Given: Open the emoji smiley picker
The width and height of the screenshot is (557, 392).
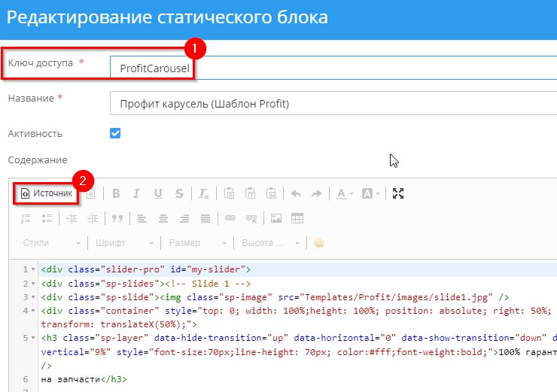Looking at the screenshot, I should [319, 243].
